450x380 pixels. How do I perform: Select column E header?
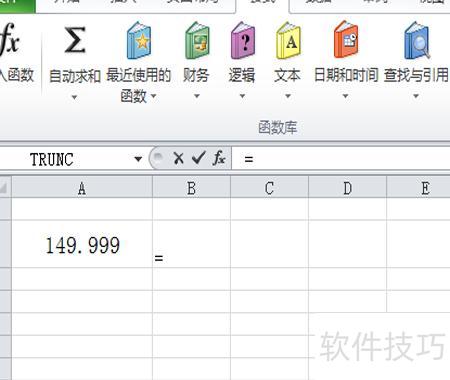(419, 188)
